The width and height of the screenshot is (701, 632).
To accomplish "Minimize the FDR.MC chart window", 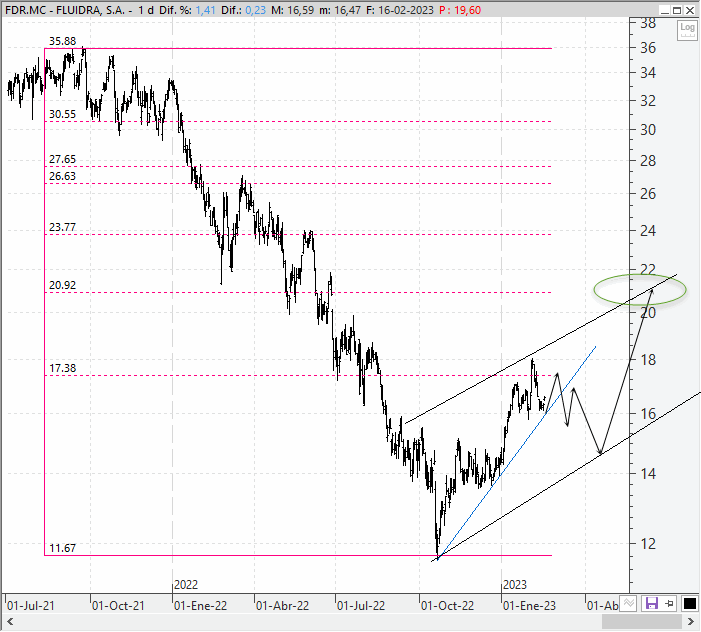I will click(665, 10).
